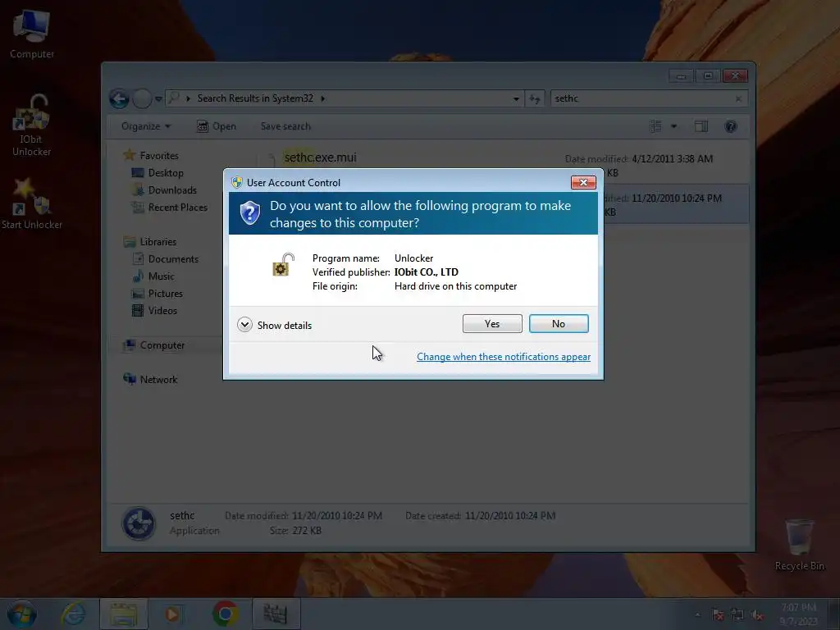Click Search Results in System32 breadcrumb
The image size is (840, 630).
[255, 98]
